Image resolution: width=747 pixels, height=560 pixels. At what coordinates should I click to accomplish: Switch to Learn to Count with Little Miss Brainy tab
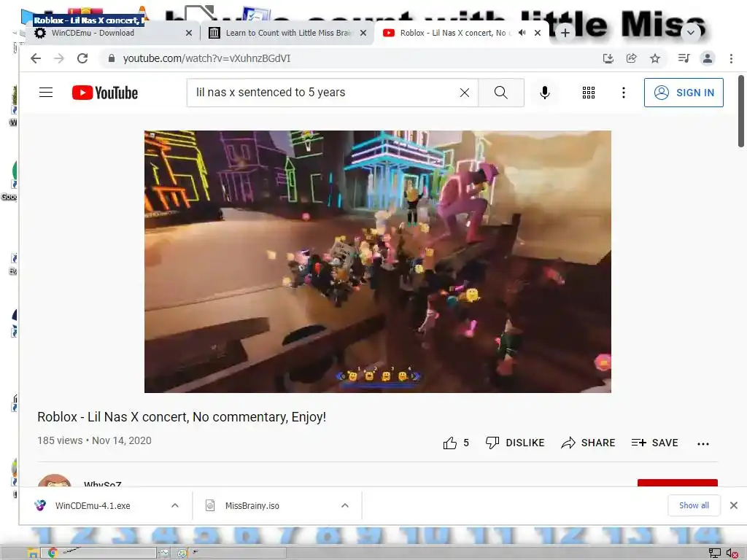pyautogui.click(x=288, y=33)
